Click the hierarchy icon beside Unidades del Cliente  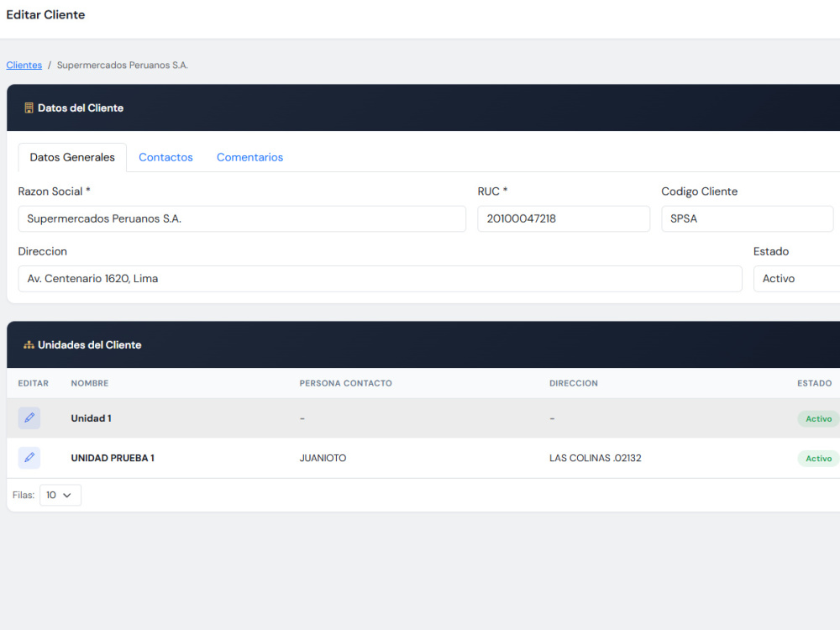coord(29,345)
